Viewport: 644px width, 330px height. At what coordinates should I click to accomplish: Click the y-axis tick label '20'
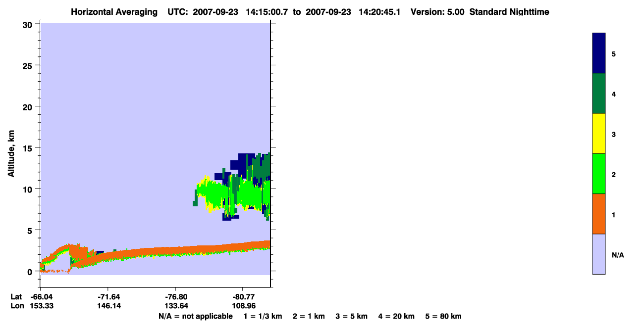coord(29,106)
